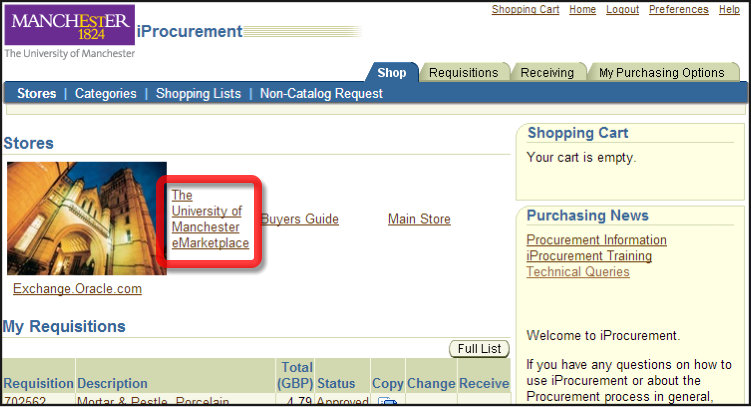Screen dimensions: 751x407
Task: Click the iProcurement title text
Action: coord(190,32)
